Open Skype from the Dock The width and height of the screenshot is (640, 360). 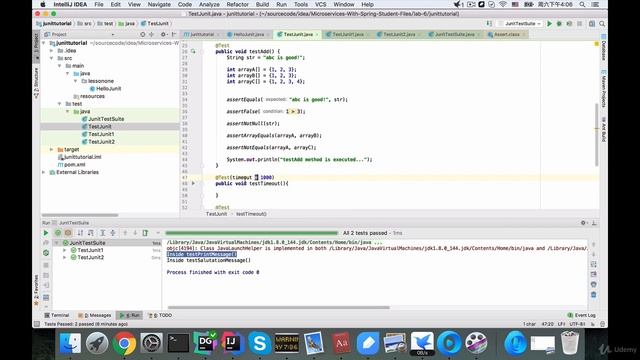tap(260, 343)
